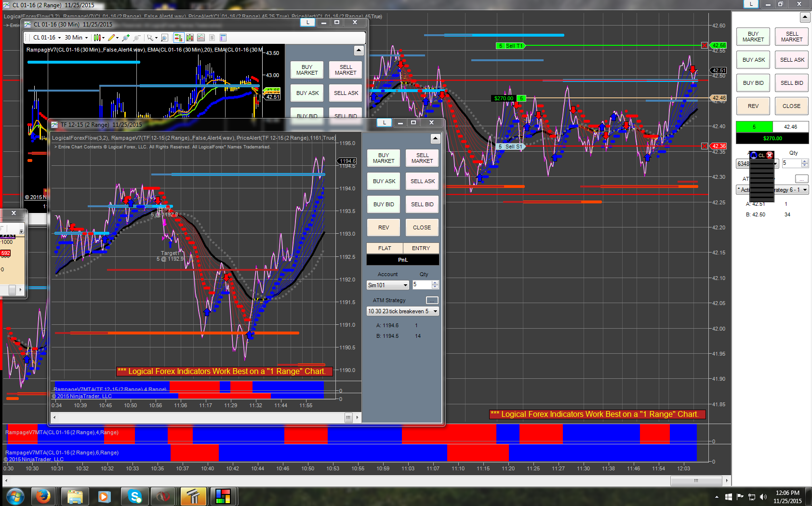Click the REV button in TF chart trader
This screenshot has height=506, width=812.
[384, 227]
